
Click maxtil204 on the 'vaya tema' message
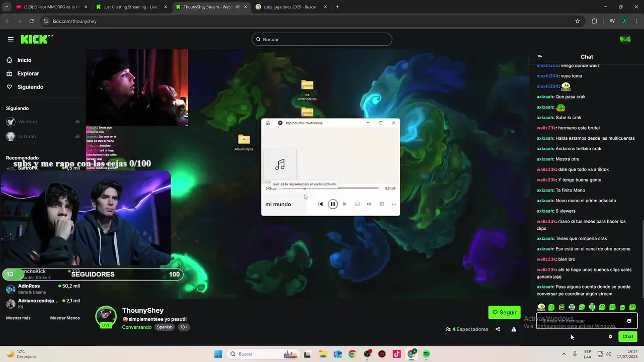coord(547,76)
